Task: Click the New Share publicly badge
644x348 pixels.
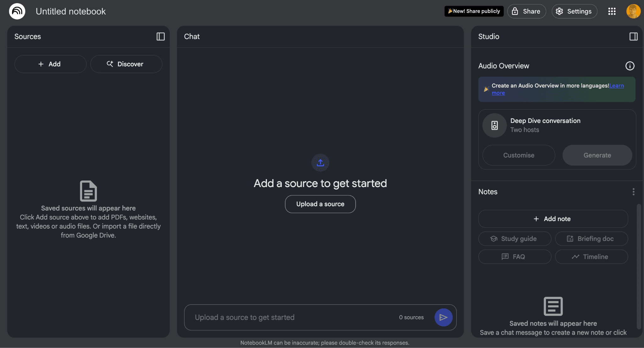Action: coord(474,11)
